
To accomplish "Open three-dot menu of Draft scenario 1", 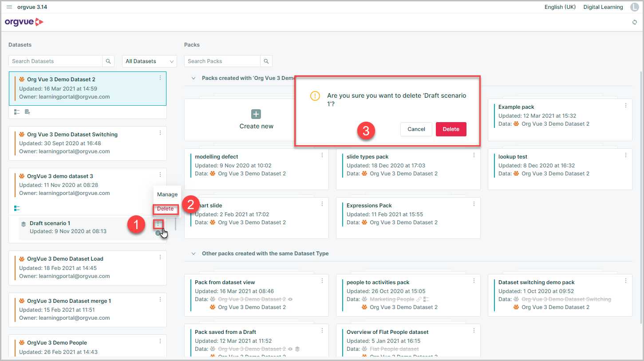I will (x=158, y=224).
